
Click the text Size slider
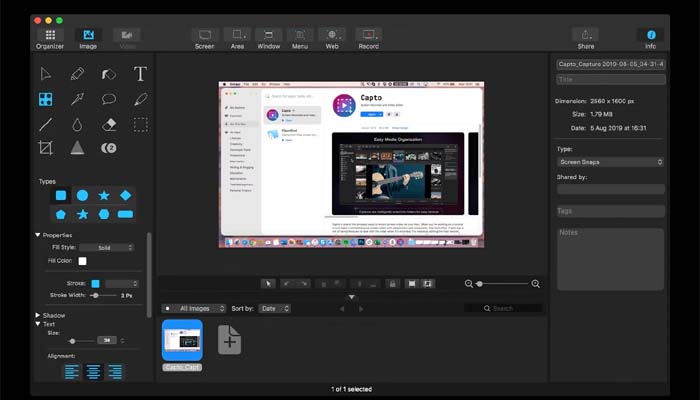pos(80,341)
